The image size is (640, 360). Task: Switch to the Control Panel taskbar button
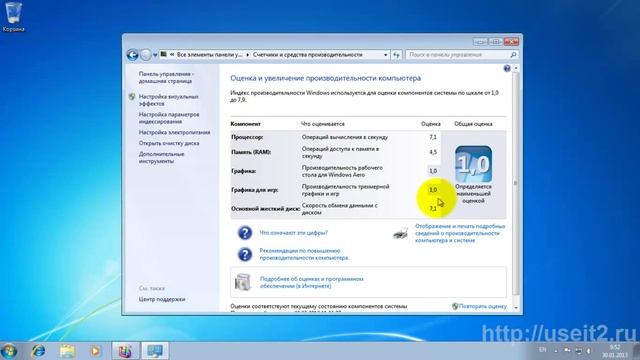pos(125,351)
